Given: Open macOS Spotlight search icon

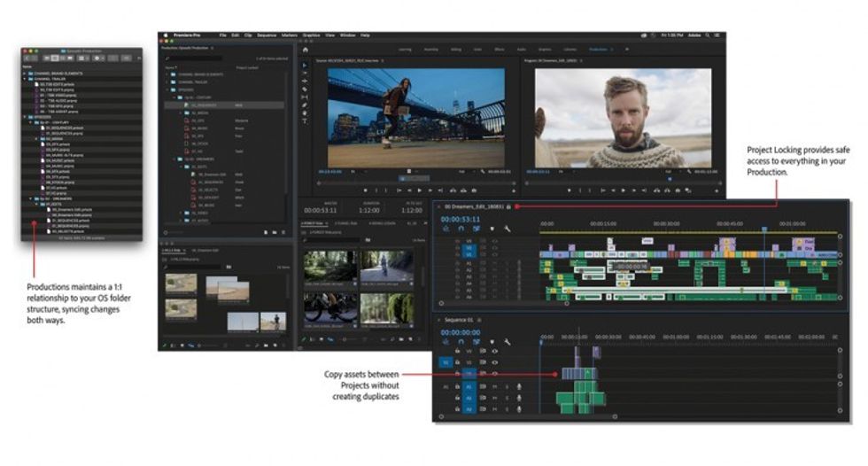Looking at the screenshot, I should tap(708, 35).
